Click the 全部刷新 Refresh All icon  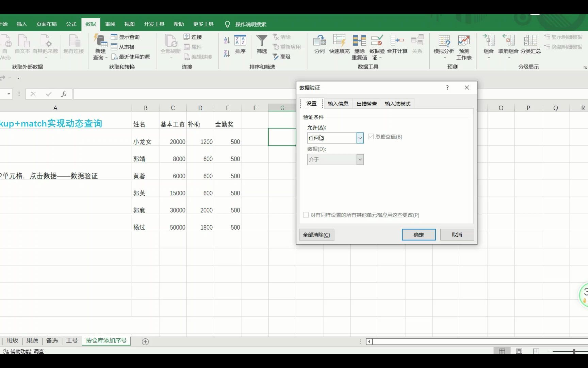[x=170, y=46]
